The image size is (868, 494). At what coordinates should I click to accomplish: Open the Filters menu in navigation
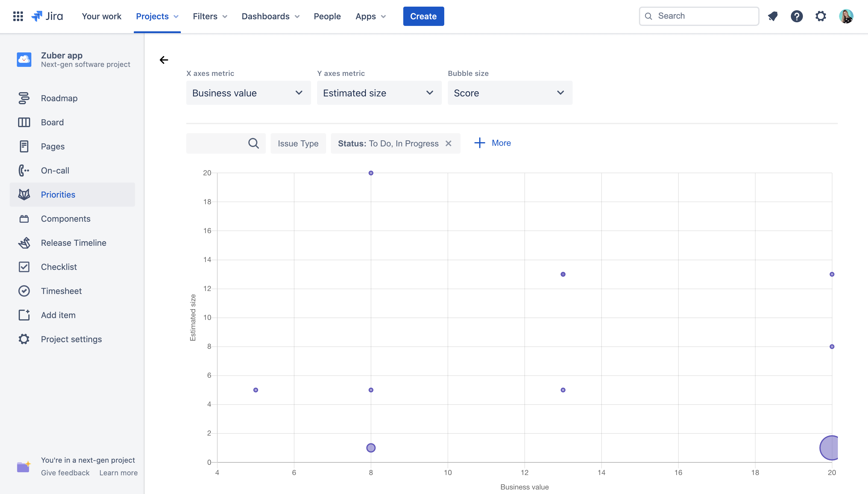click(x=209, y=16)
